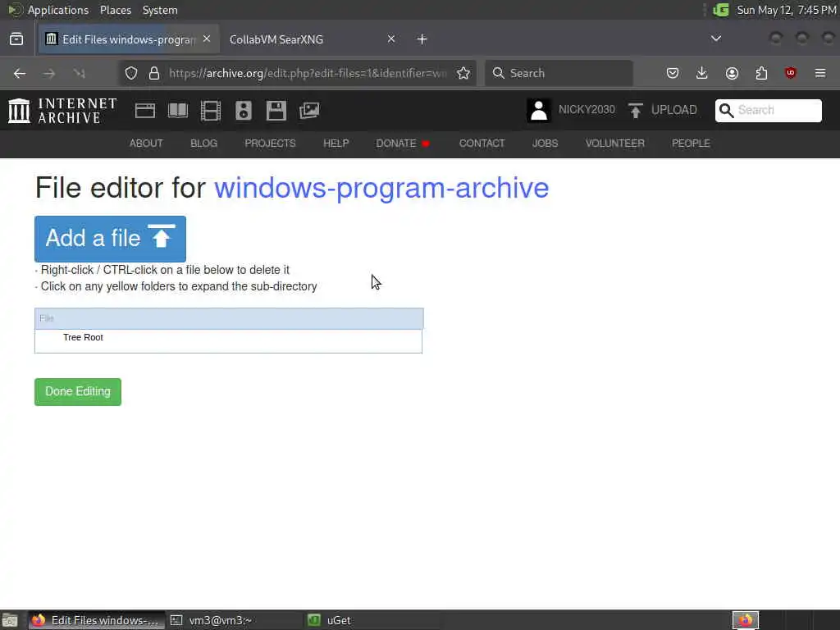Image resolution: width=840 pixels, height=630 pixels.
Task: Open the Audio speaker icon
Action: pos(243,111)
